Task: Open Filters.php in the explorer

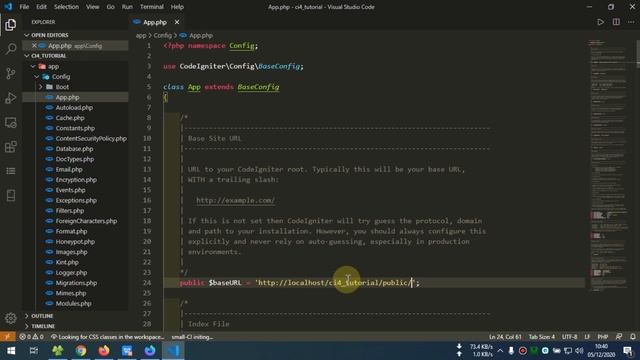Action: click(70, 211)
